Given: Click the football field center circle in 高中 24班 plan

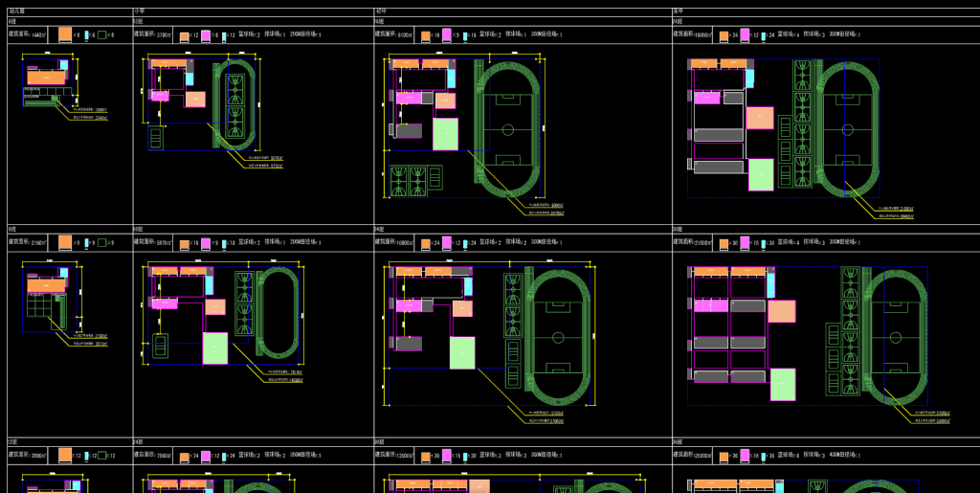Looking at the screenshot, I should (845, 128).
